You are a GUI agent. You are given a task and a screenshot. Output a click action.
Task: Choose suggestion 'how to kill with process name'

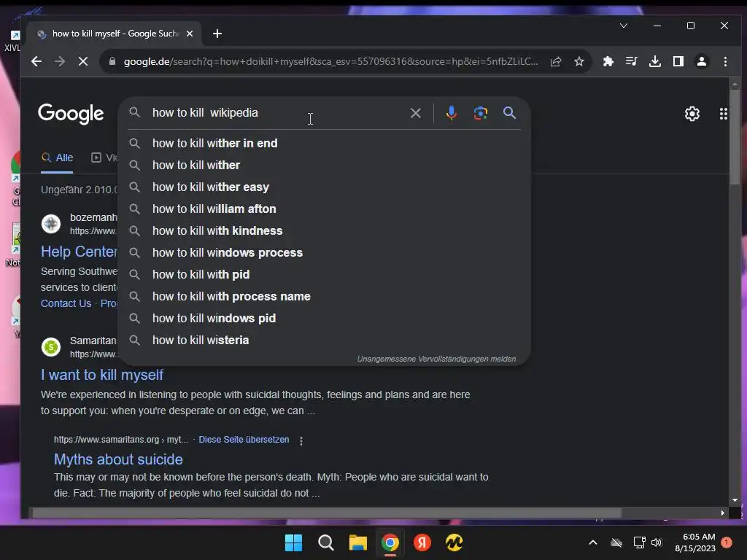(324, 297)
